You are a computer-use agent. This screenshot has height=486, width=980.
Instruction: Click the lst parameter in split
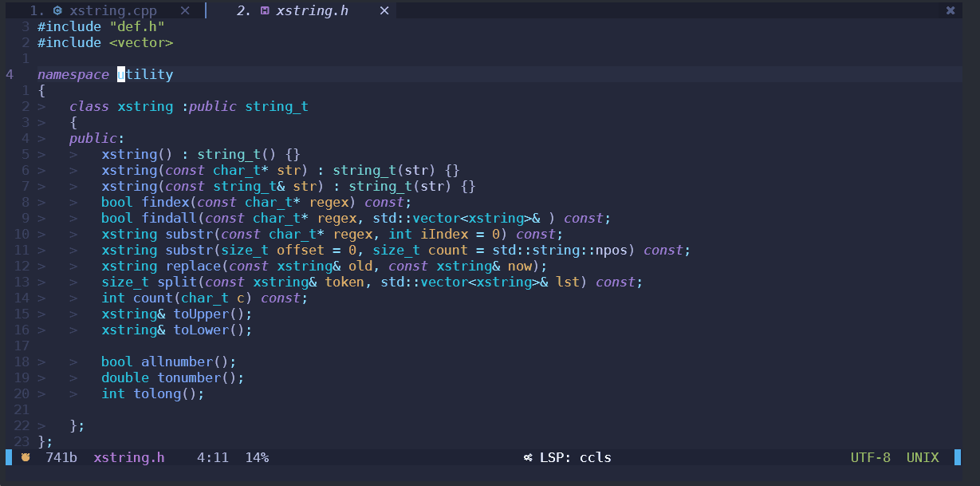click(x=568, y=282)
